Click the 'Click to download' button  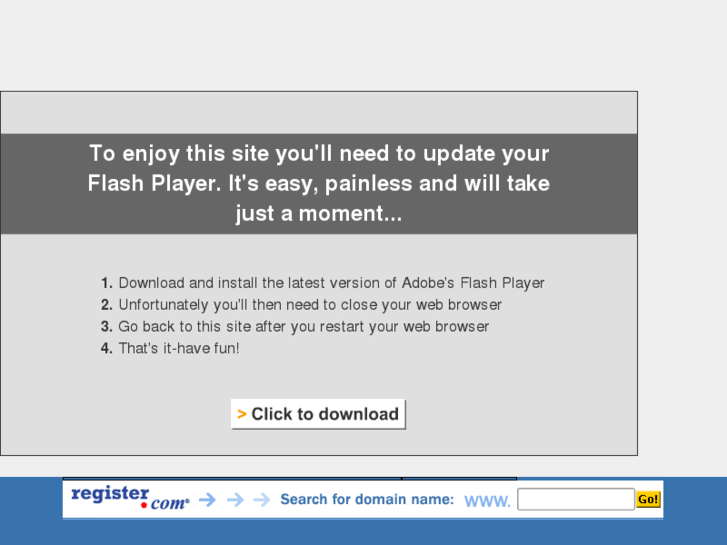318,414
